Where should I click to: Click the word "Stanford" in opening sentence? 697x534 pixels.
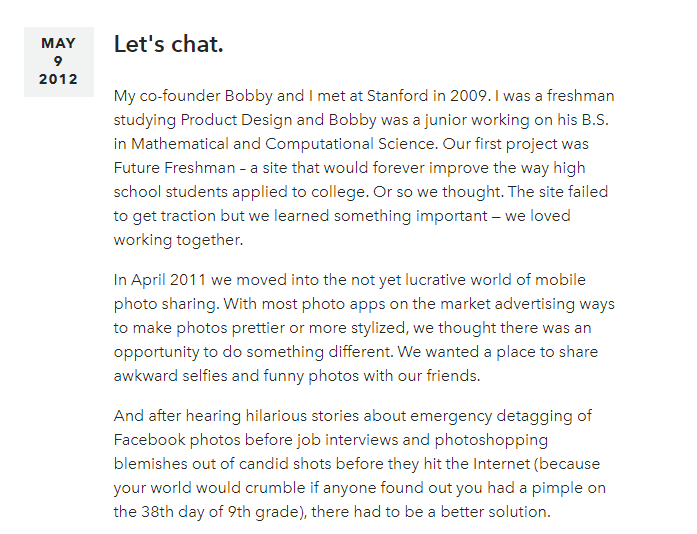point(397,96)
